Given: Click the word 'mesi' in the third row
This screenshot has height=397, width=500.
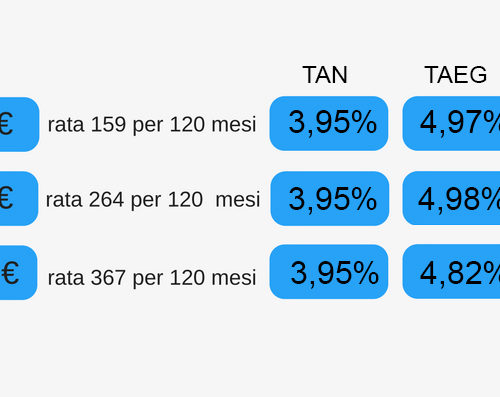Looking at the screenshot, I should tap(234, 277).
